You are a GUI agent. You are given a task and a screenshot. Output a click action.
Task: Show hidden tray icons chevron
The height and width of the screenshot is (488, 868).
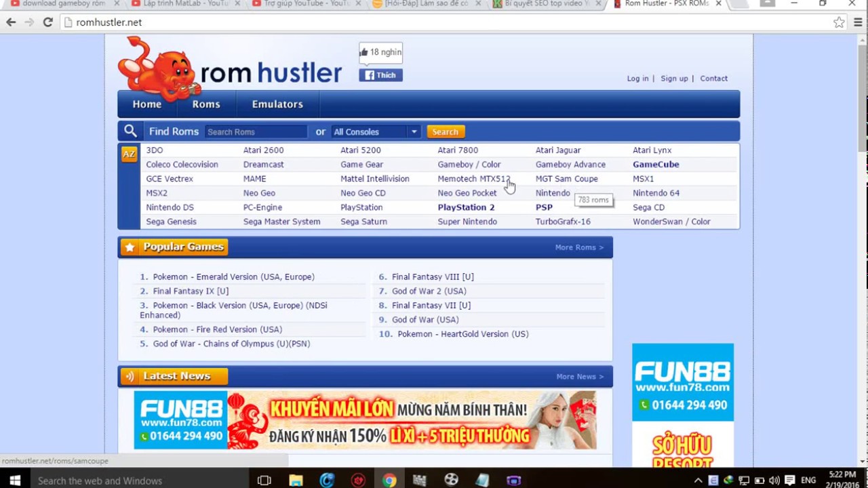click(698, 481)
